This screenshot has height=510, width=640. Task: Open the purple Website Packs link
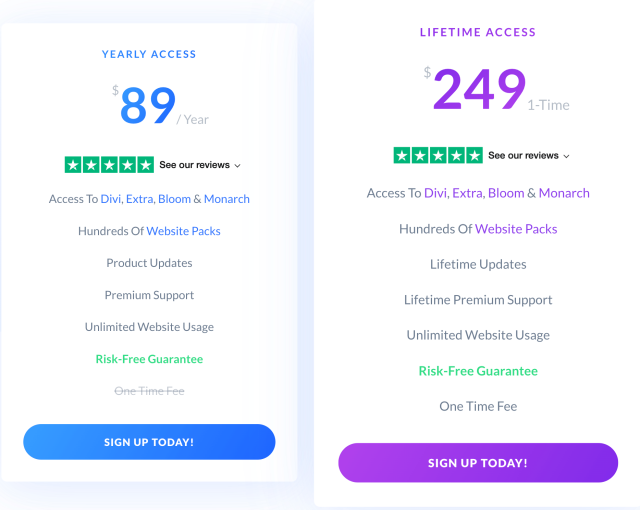[516, 229]
